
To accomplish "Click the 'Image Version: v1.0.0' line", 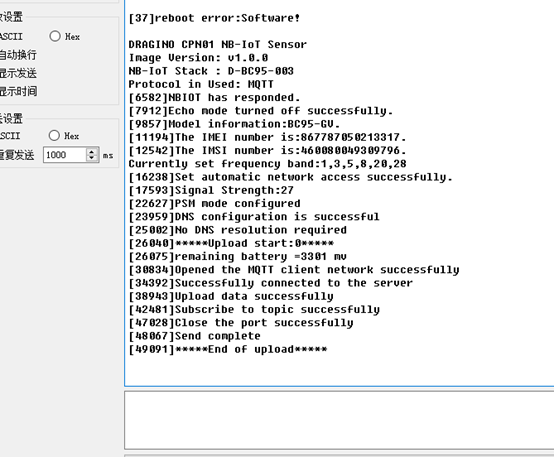I will coord(198,58).
